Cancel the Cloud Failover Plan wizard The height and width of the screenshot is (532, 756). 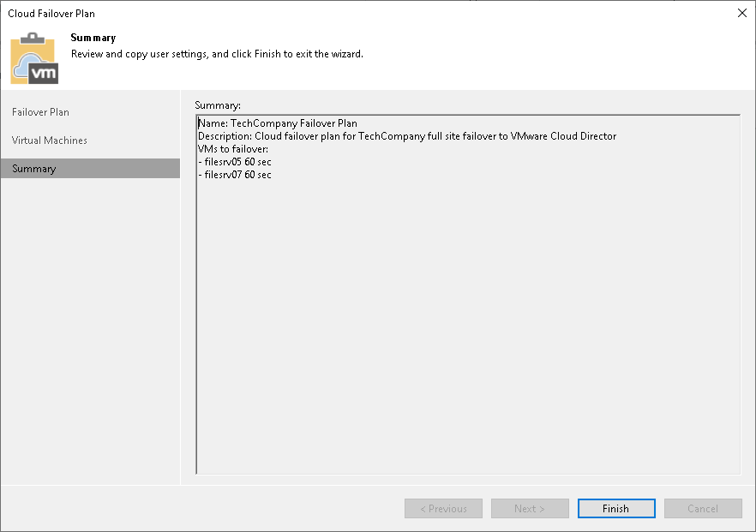[x=703, y=508]
